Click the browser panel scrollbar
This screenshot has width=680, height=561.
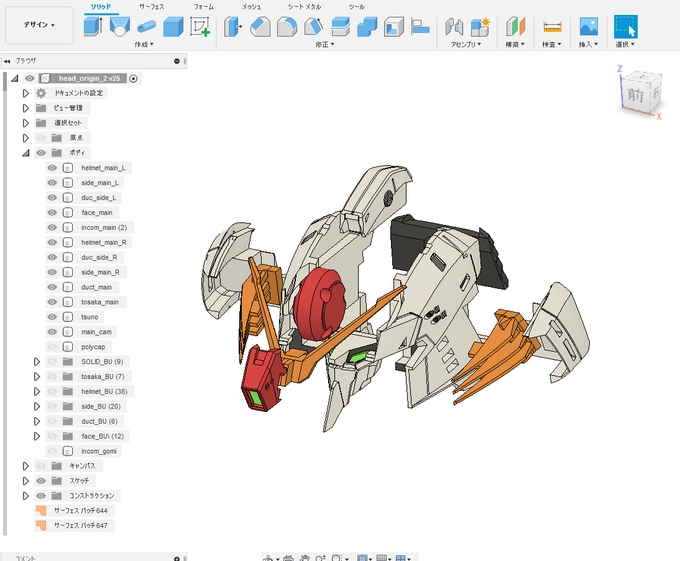coord(5,82)
